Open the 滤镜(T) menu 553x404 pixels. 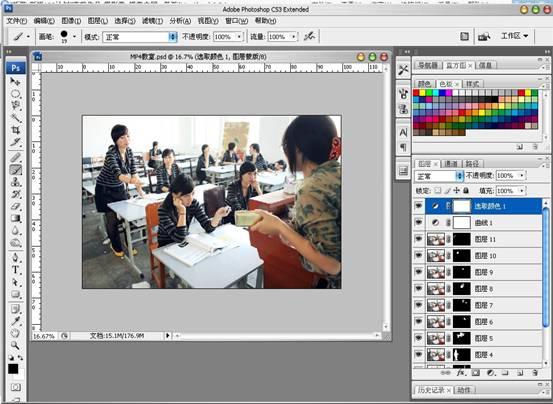[152, 21]
